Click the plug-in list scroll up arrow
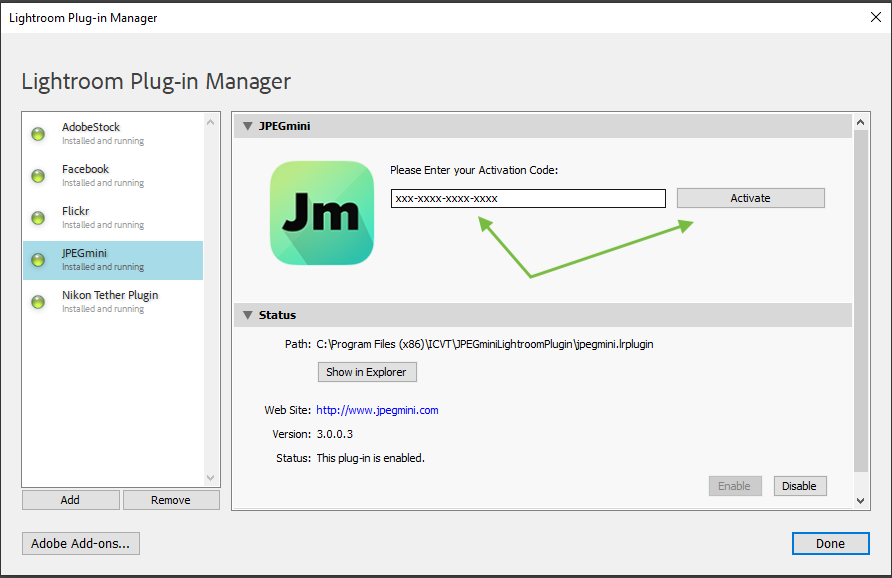892x578 pixels. tap(210, 122)
